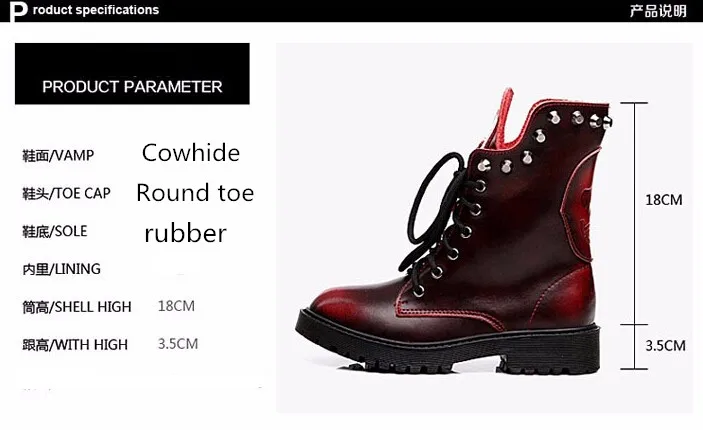Screen dimensions: 703x430
Task: Click the black rubber sole of boot
Action: (x=447, y=347)
